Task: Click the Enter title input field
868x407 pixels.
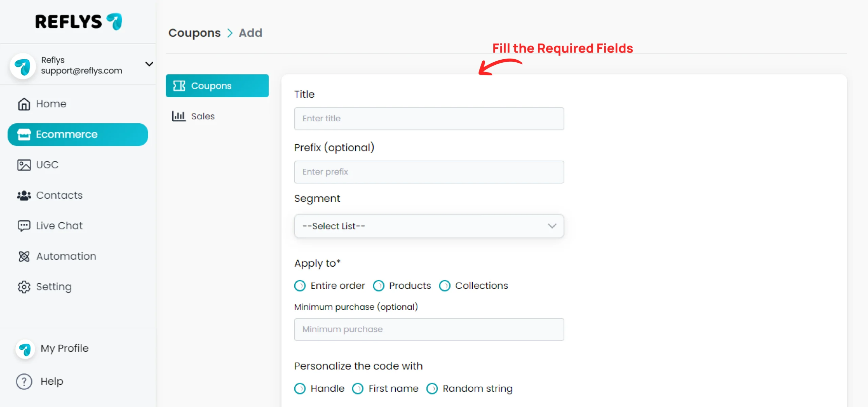Action: pyautogui.click(x=429, y=119)
